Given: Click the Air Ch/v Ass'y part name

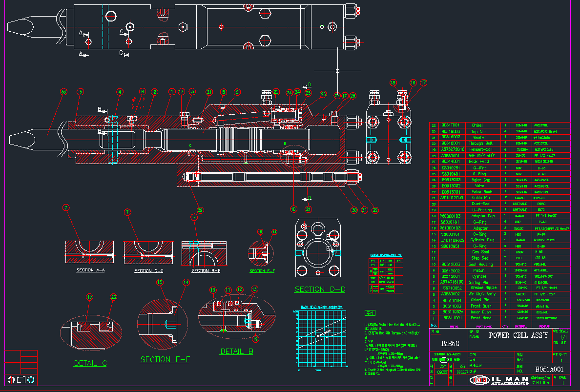Looking at the screenshot, I should pos(482,294).
